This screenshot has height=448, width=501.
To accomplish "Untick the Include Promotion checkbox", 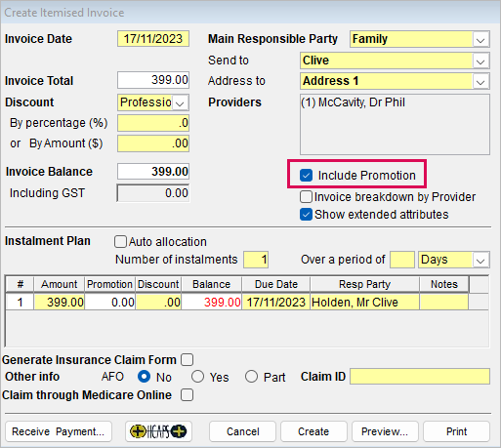I will point(306,176).
